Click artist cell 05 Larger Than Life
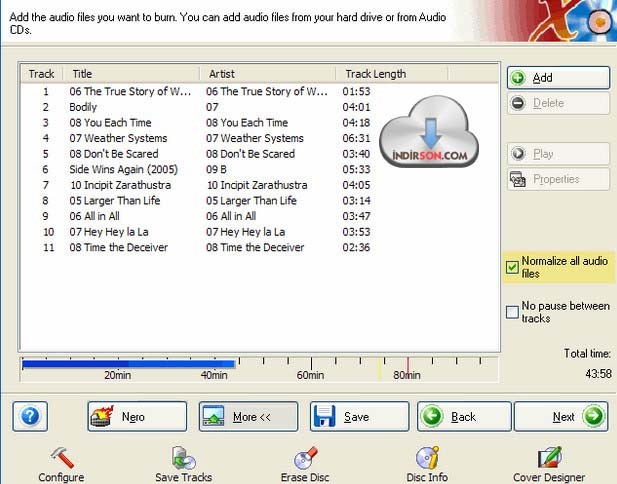 tap(251, 201)
